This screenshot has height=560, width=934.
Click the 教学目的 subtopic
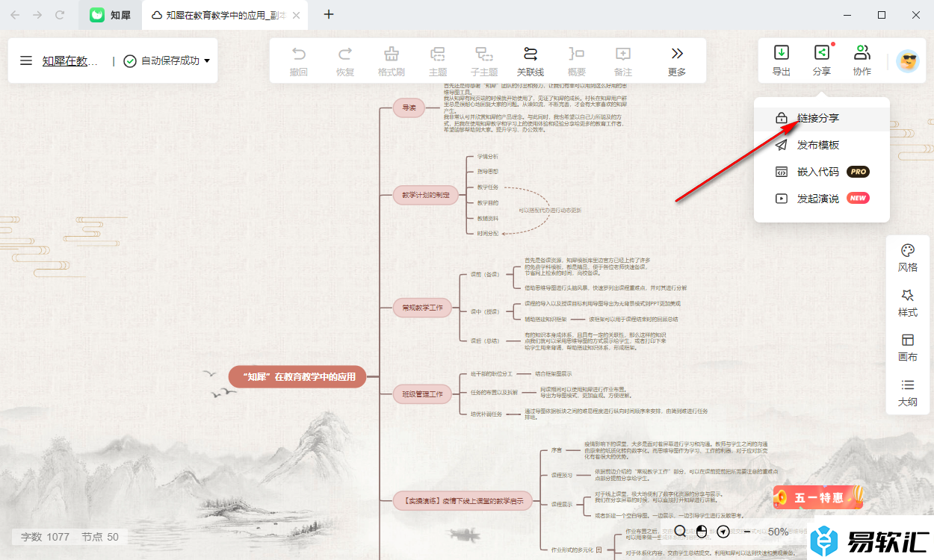487,202
